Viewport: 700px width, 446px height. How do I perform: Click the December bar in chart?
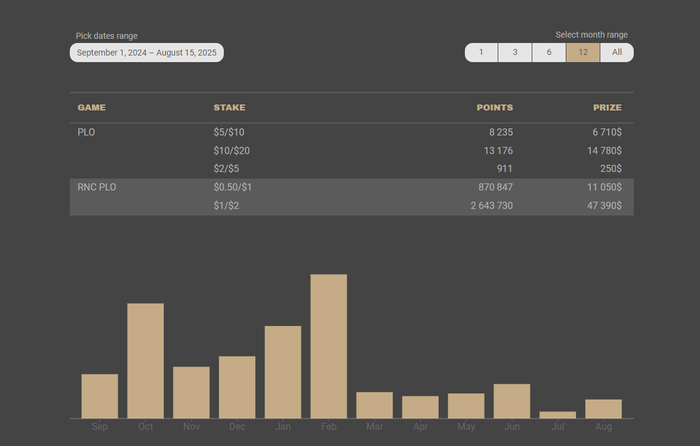(237, 387)
